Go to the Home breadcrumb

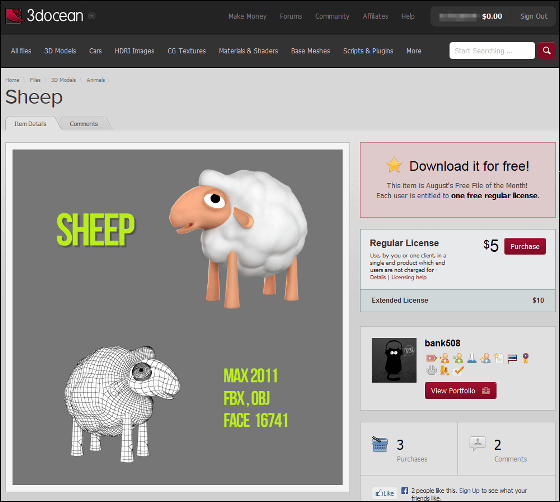(12, 80)
